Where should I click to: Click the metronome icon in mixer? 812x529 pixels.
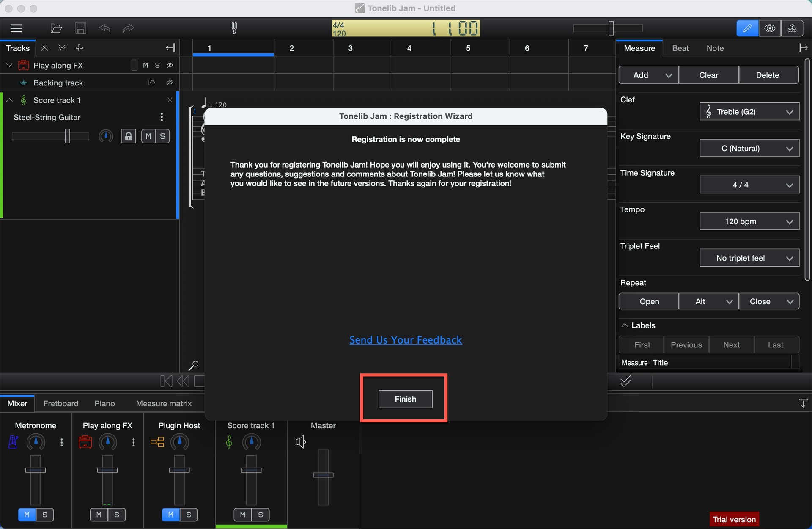point(13,442)
